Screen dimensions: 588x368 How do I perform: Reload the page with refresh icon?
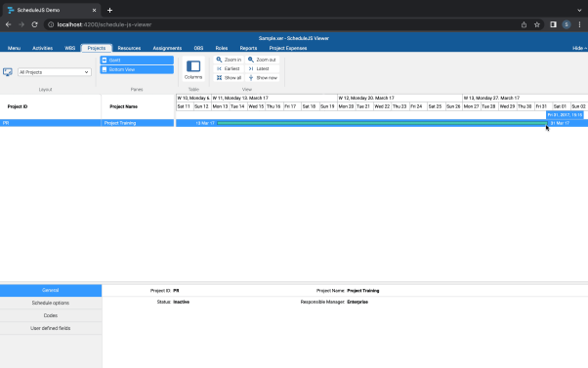click(x=34, y=24)
